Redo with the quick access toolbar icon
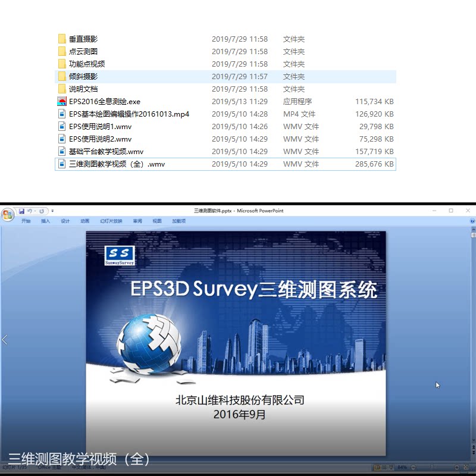This screenshot has width=476, height=476. [x=42, y=211]
